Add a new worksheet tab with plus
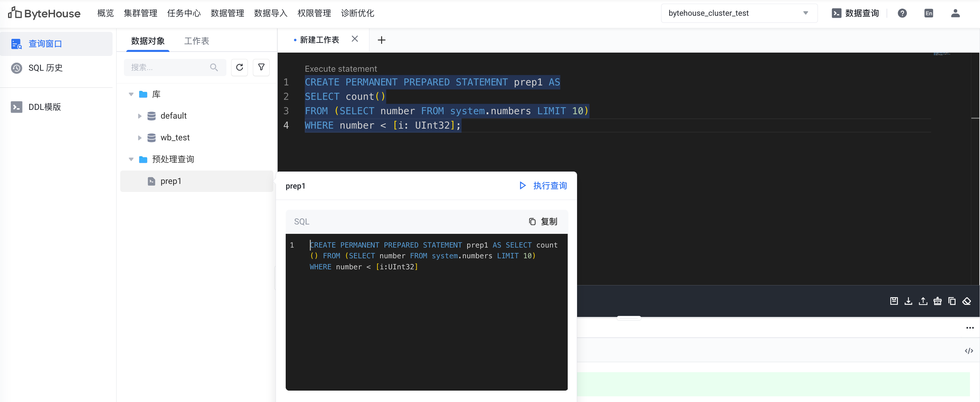 point(381,40)
